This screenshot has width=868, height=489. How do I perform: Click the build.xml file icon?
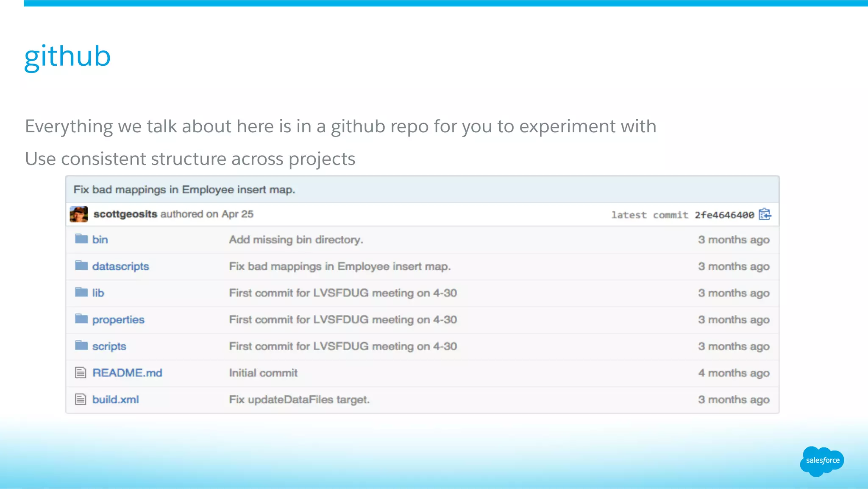81,400
